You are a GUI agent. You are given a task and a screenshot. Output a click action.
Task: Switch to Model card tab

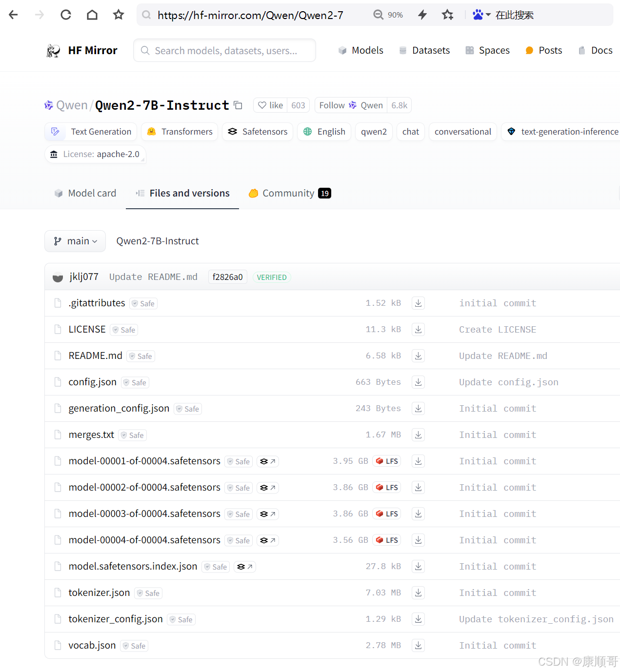85,193
